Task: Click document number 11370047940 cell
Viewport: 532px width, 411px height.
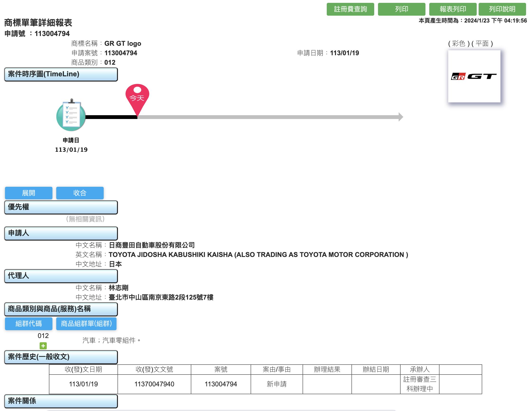Action: click(x=154, y=384)
